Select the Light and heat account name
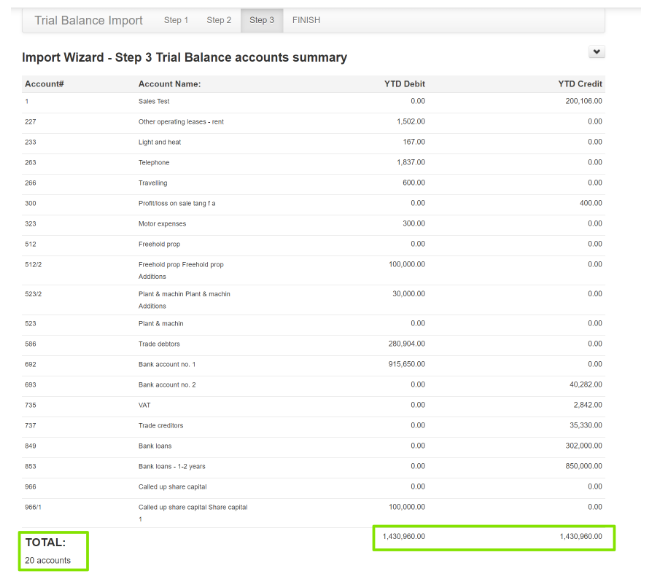This screenshot has height=586, width=654. (159, 142)
